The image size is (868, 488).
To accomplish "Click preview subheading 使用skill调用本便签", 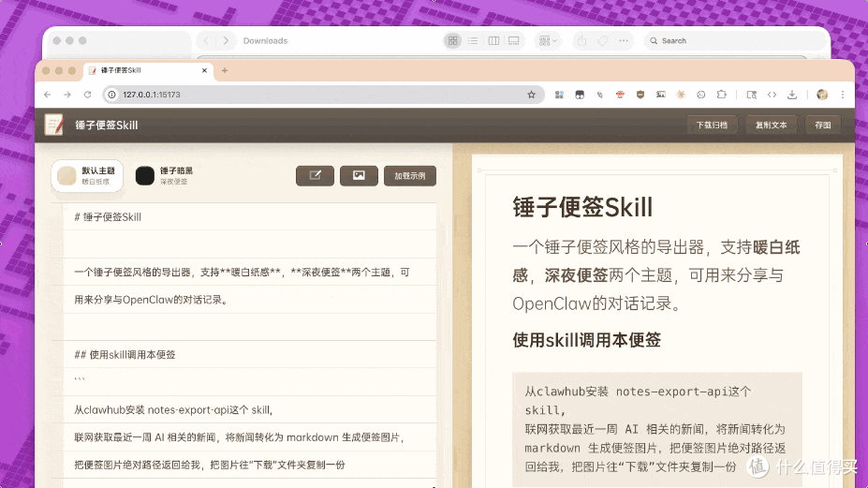I will click(x=587, y=340).
